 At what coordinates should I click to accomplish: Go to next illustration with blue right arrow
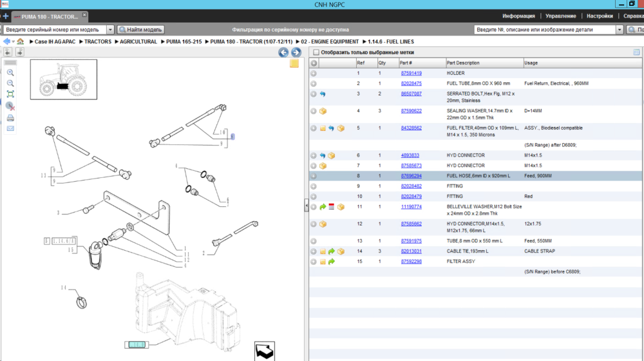click(296, 52)
